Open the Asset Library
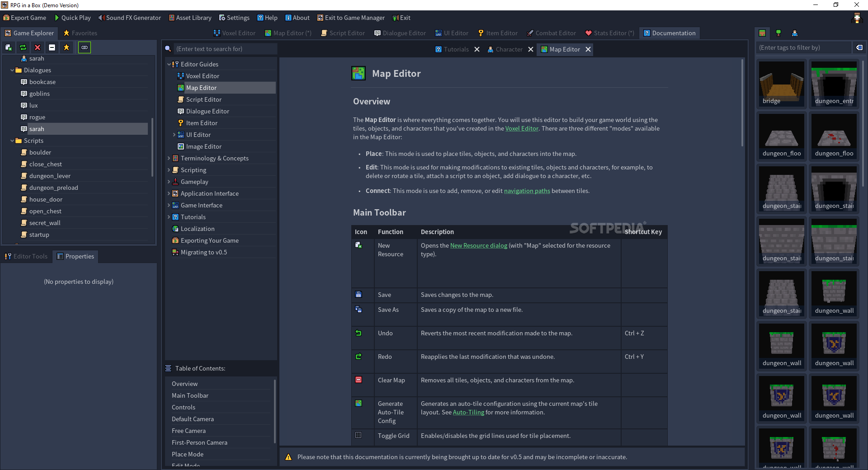Screen dimensions: 868x470 [190, 18]
